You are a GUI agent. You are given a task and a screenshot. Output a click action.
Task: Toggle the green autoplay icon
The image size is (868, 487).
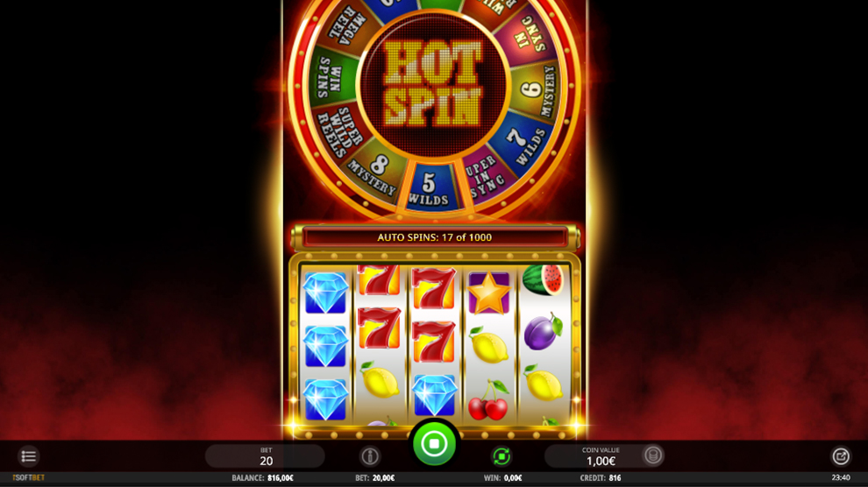pyautogui.click(x=502, y=456)
